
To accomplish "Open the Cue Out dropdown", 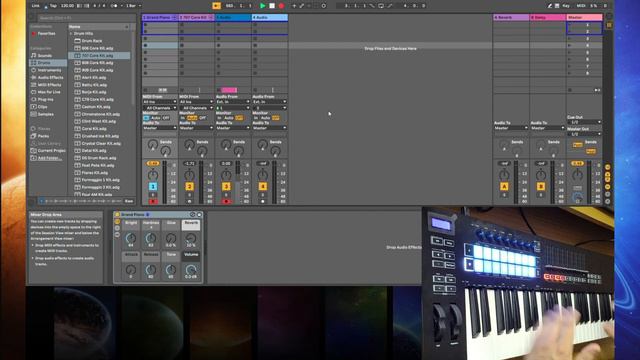I will click(584, 122).
